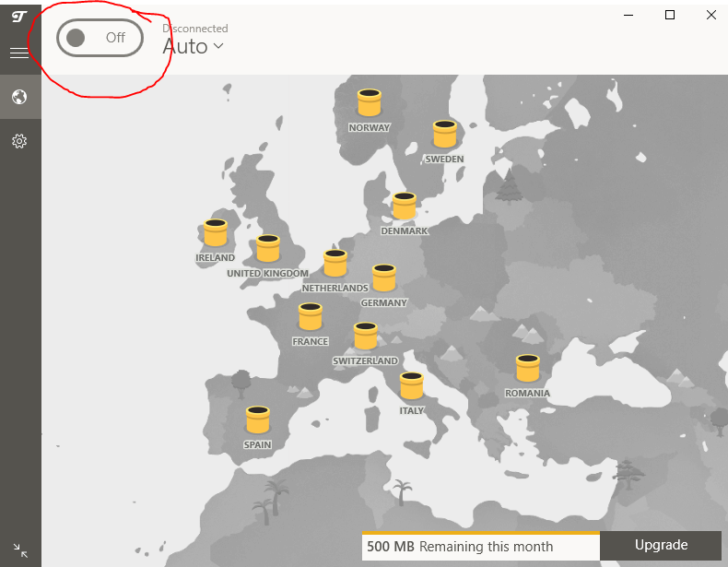
Task: Select the Ireland tunnel icon
Action: tap(216, 232)
